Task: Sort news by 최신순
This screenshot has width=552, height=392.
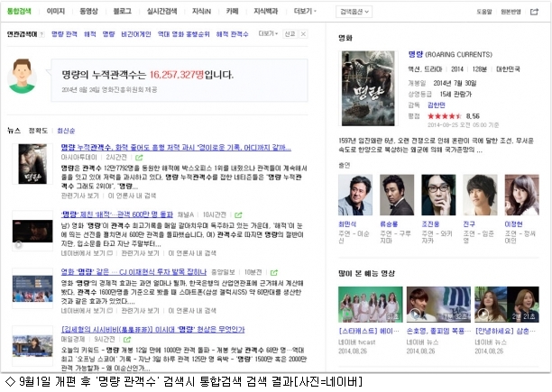Action: tap(66, 131)
